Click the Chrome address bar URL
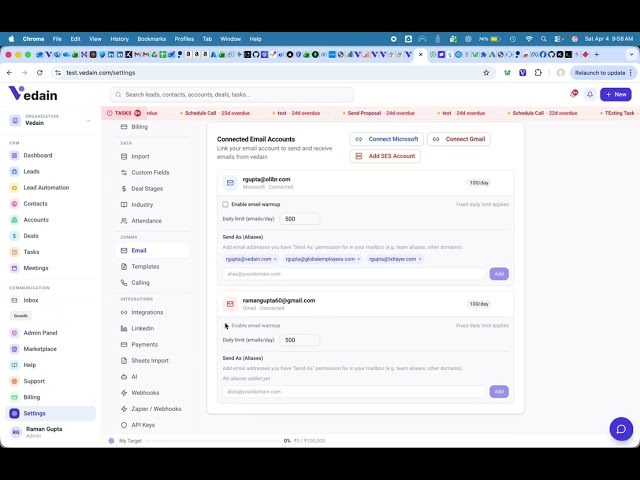The height and width of the screenshot is (480, 640). pyautogui.click(x=101, y=73)
